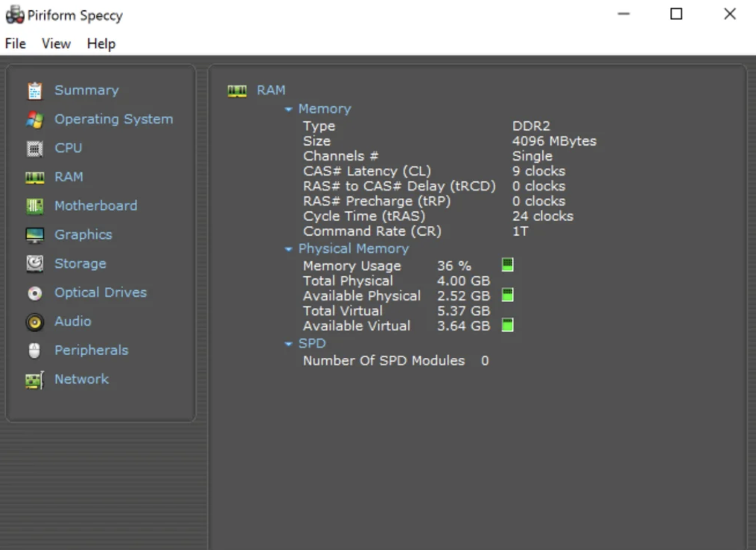Open the Optical Drives section

click(x=100, y=293)
